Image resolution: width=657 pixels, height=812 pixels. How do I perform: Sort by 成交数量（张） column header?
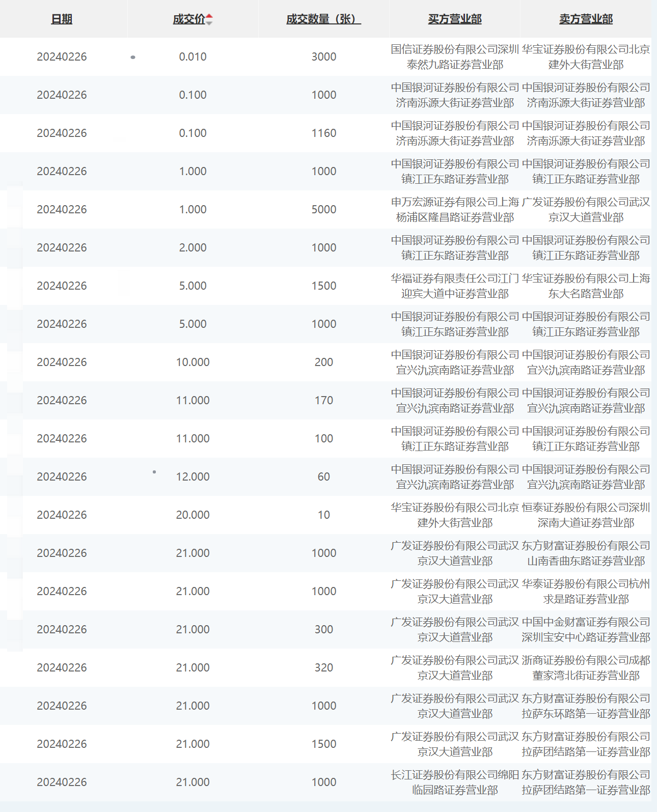pyautogui.click(x=323, y=19)
